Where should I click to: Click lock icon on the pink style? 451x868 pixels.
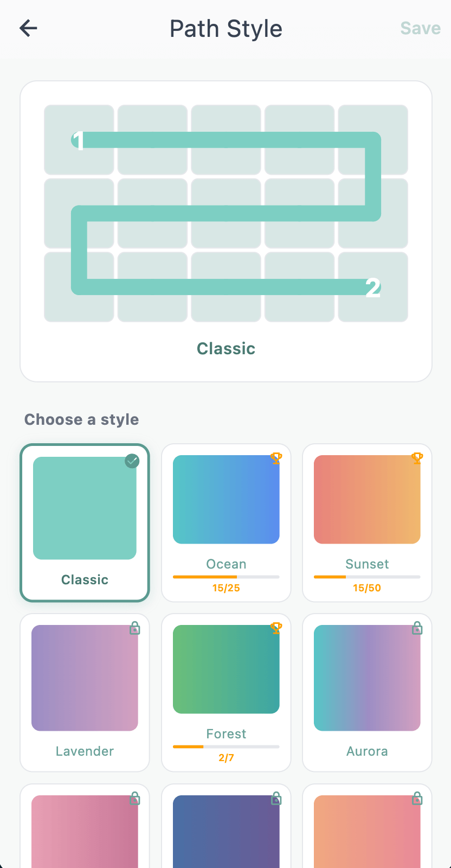point(135,798)
